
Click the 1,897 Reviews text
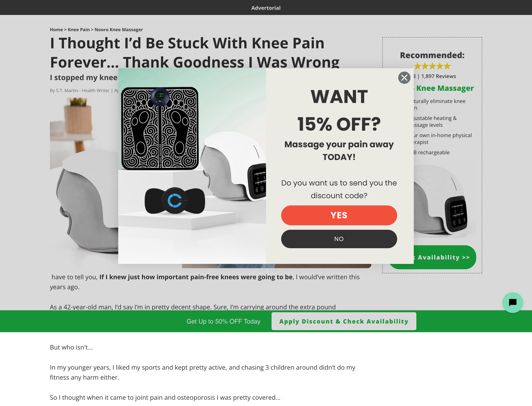tap(438, 76)
